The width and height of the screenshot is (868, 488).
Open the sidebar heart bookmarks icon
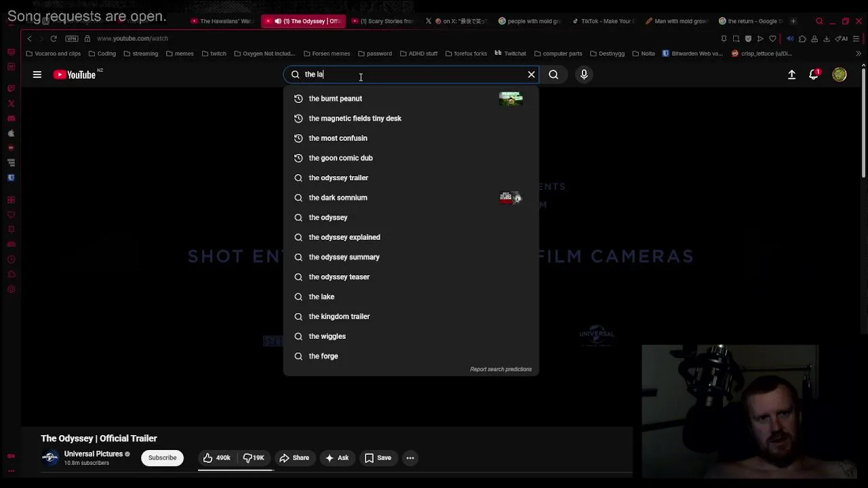pos(11,215)
